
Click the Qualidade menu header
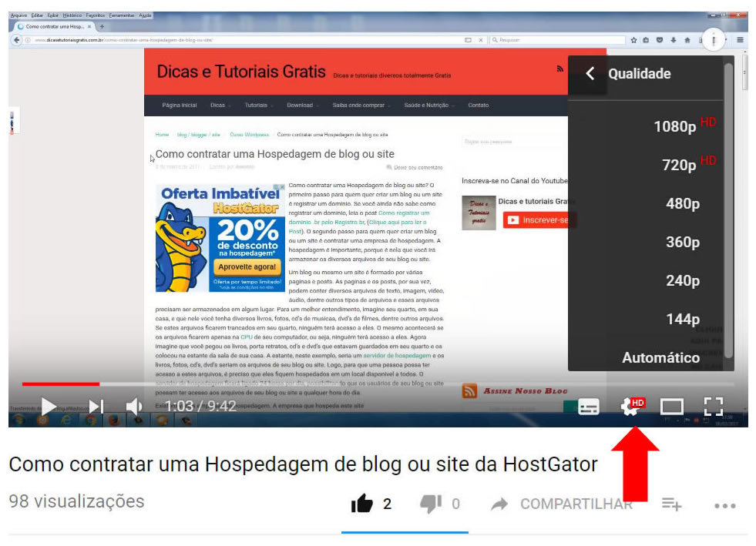tap(640, 74)
